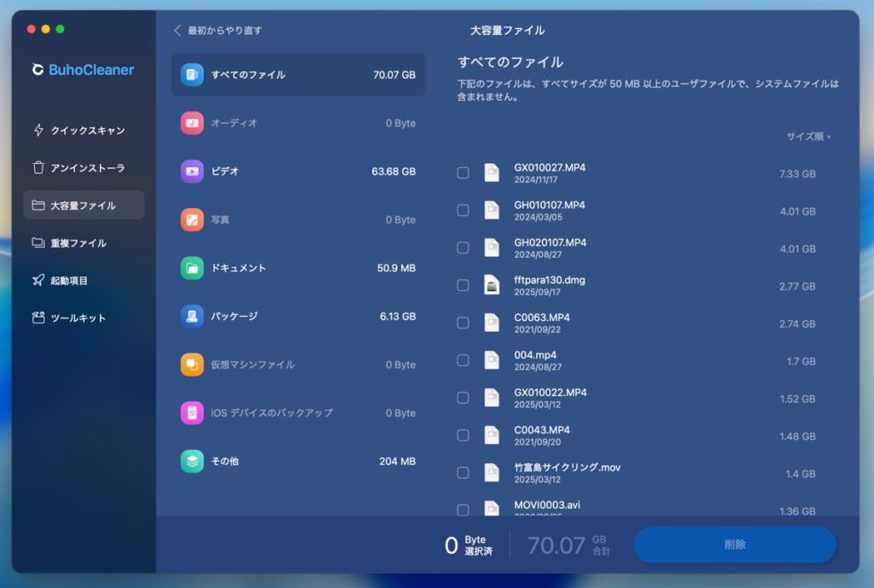This screenshot has height=588, width=874.
Task: Click the Uninstaller trash icon
Action: coord(38,168)
